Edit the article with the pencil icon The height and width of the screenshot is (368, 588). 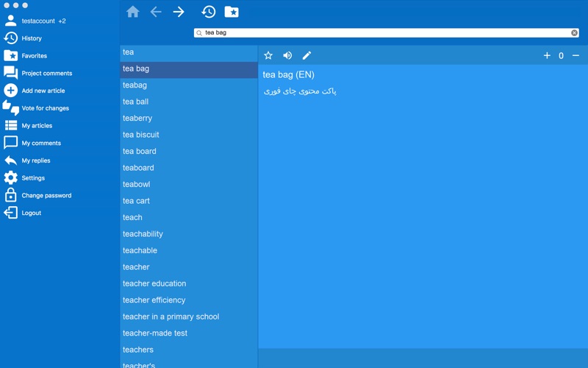(x=306, y=56)
